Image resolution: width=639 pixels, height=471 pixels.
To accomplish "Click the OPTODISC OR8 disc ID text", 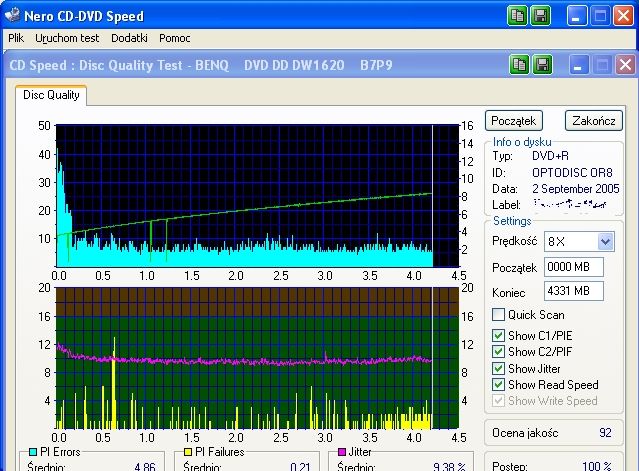I will tap(572, 173).
